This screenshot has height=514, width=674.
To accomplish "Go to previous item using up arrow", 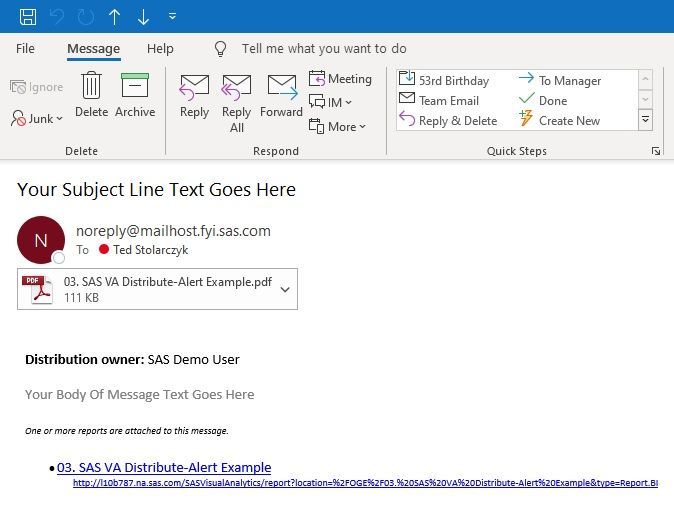I will 115,16.
